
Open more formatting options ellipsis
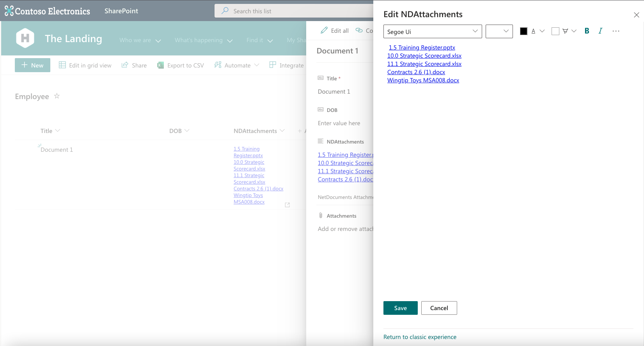[616, 31]
